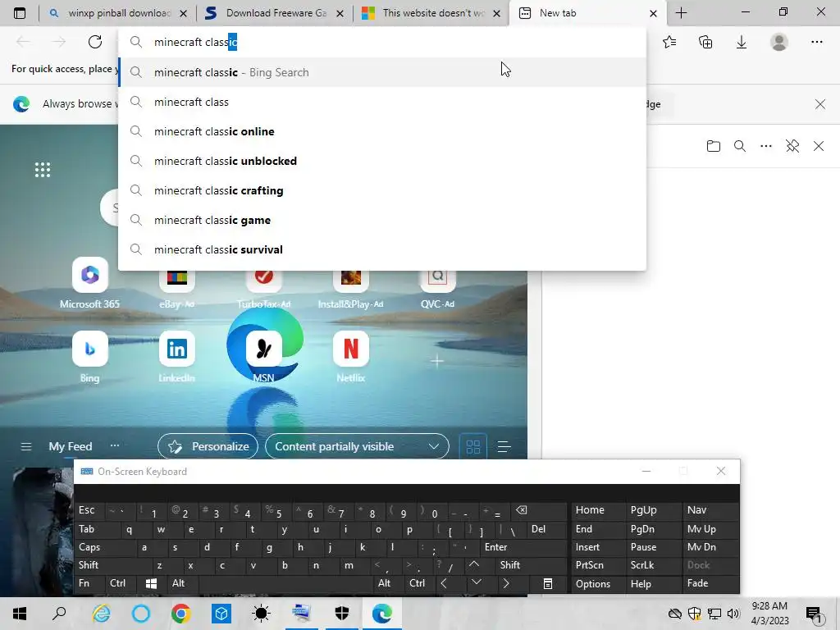This screenshot has width=840, height=630.
Task: Open taskbar search magnifier
Action: 59,614
